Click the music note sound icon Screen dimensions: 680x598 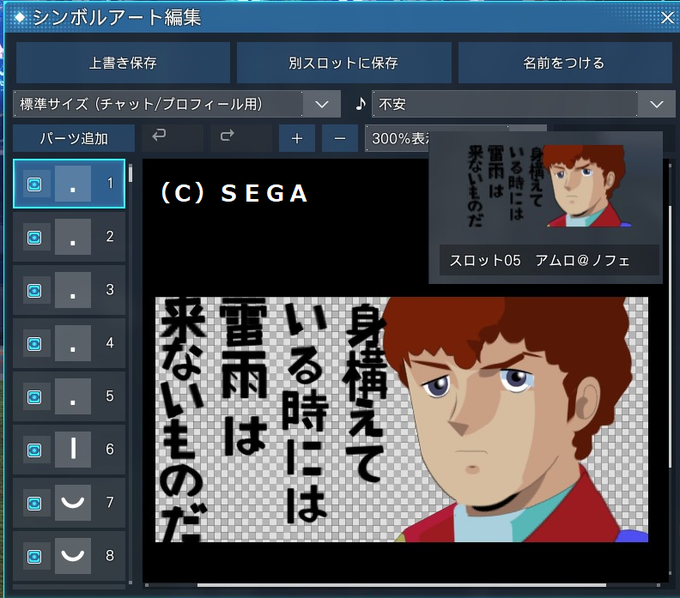pyautogui.click(x=360, y=104)
